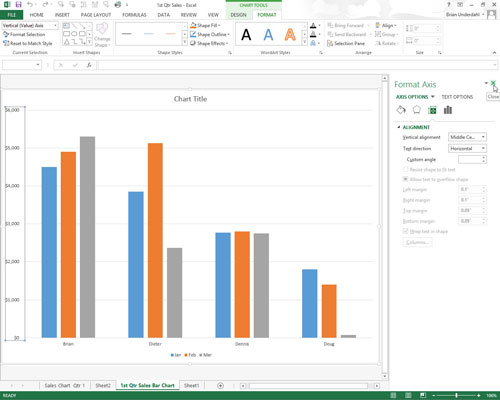
Task: Open the Text direction dropdown
Action: click(x=467, y=148)
